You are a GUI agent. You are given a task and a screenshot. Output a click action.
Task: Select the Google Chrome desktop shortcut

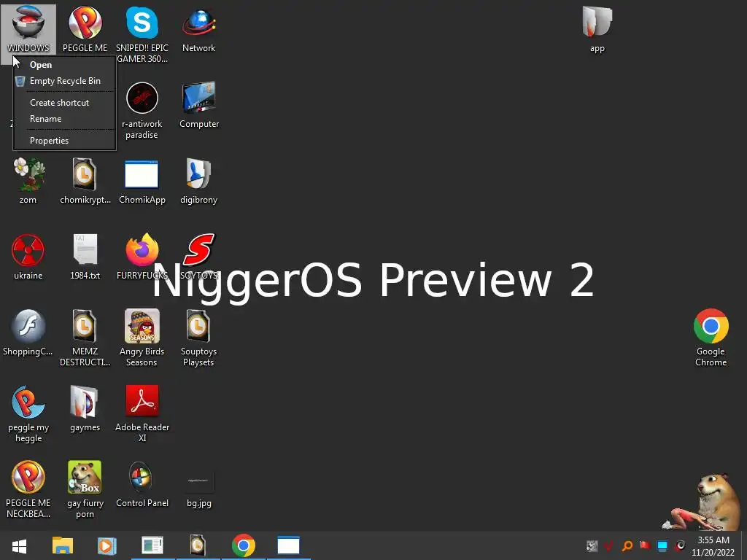point(711,338)
